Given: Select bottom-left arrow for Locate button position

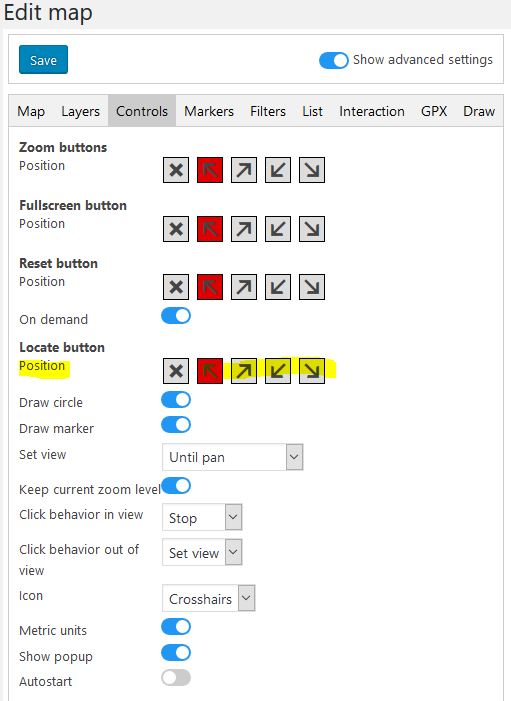Looking at the screenshot, I should [x=278, y=371].
